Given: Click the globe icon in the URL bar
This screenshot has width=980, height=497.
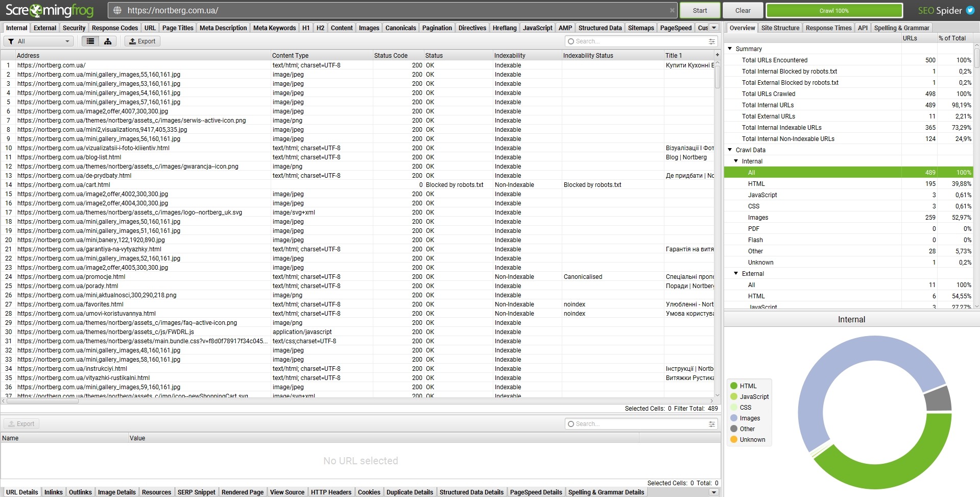Looking at the screenshot, I should pyautogui.click(x=117, y=10).
